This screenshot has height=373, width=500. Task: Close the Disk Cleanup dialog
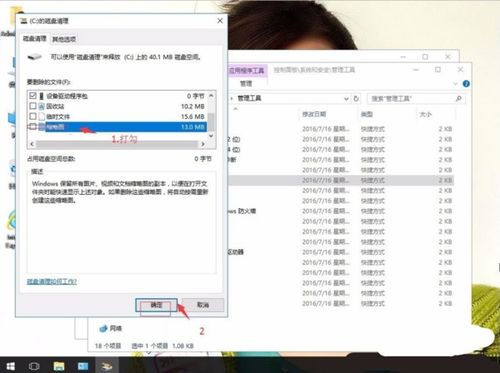(220, 21)
